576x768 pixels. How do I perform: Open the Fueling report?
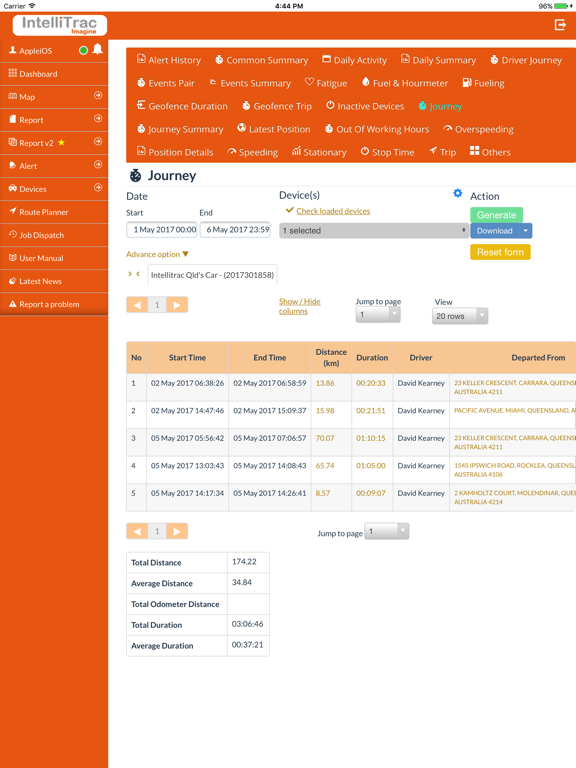[483, 83]
